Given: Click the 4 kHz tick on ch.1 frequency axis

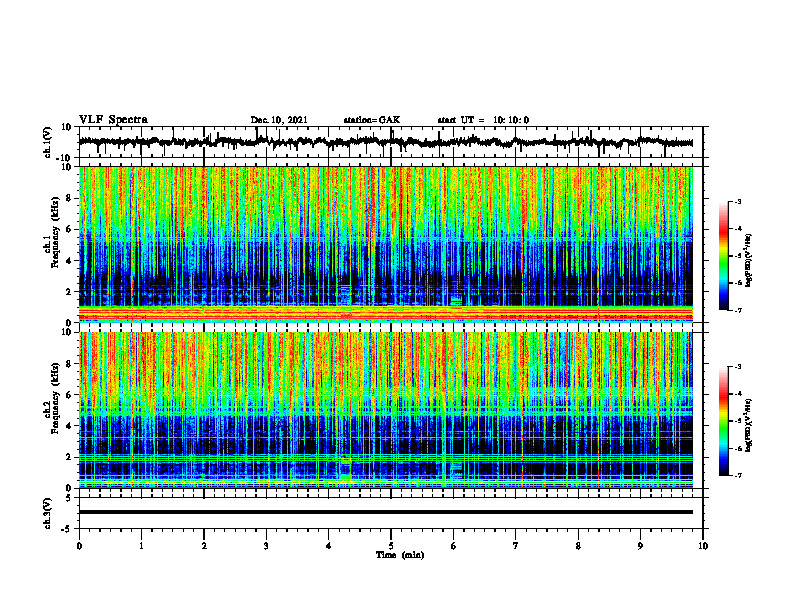Looking at the screenshot, I should pyautogui.click(x=70, y=261).
